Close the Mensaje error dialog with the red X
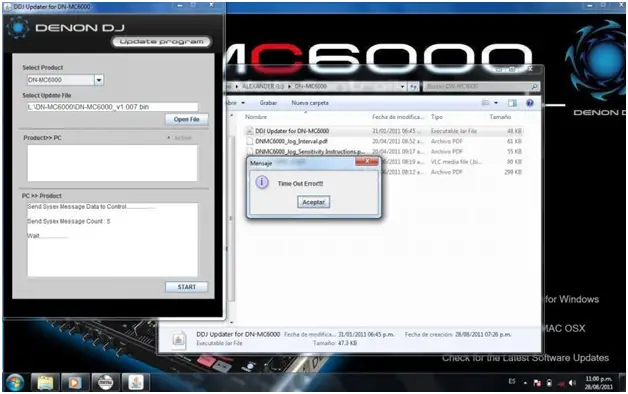The height and width of the screenshot is (394, 628). 366,161
